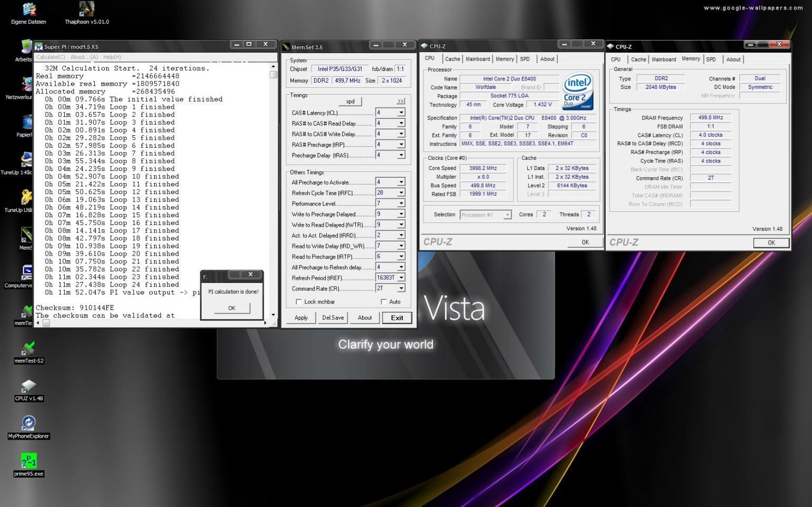812x507 pixels.
Task: Click the Intel Core 2 Duo logo
Action: 578,92
